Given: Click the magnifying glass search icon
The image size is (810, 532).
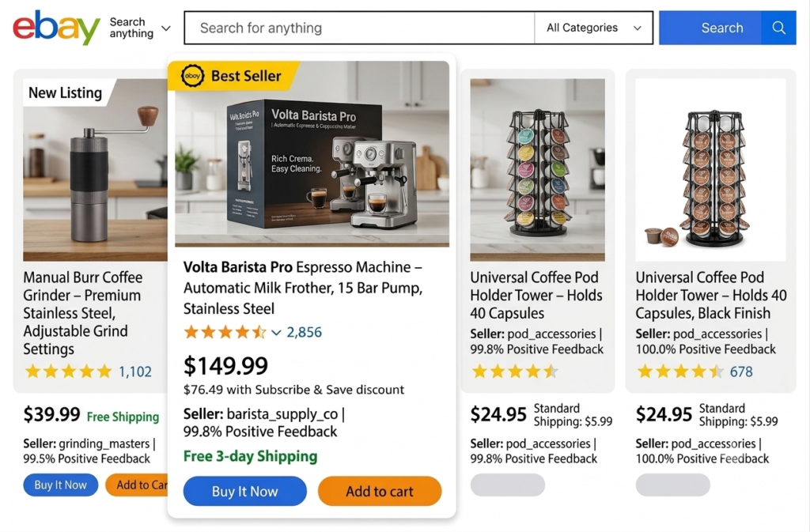Looking at the screenshot, I should [778, 28].
